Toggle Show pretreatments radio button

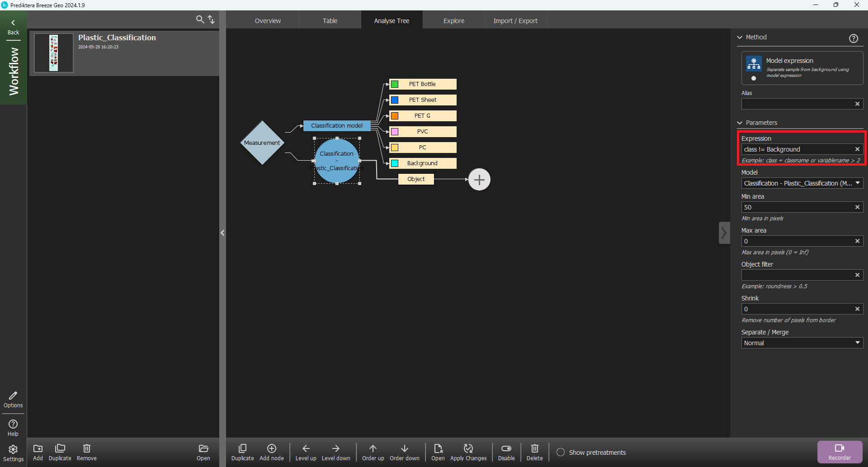[561, 453]
